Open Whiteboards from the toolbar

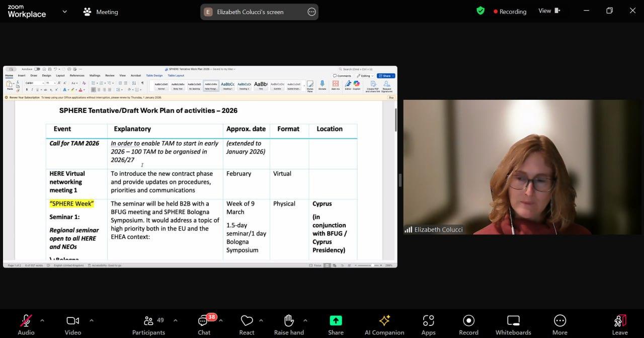pyautogui.click(x=513, y=321)
